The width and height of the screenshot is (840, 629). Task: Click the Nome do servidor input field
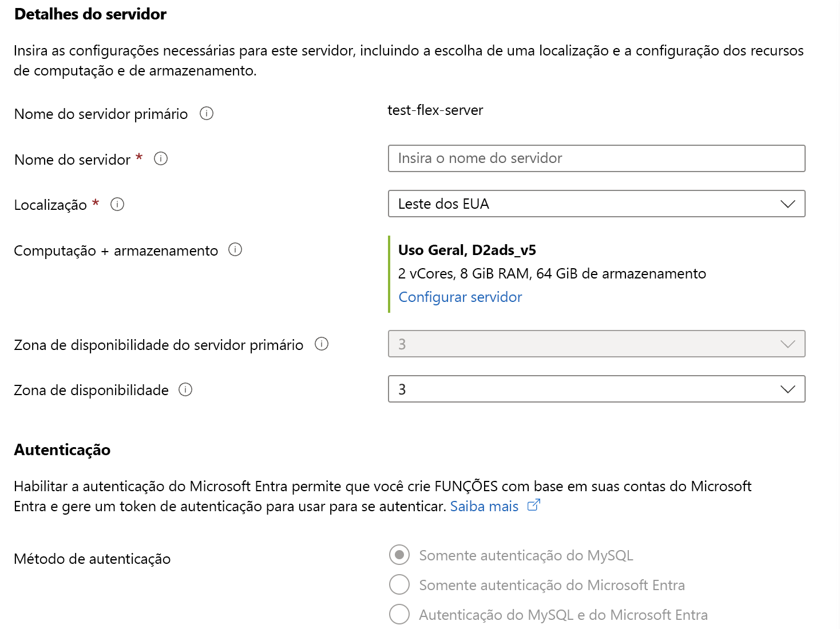pyautogui.click(x=596, y=158)
